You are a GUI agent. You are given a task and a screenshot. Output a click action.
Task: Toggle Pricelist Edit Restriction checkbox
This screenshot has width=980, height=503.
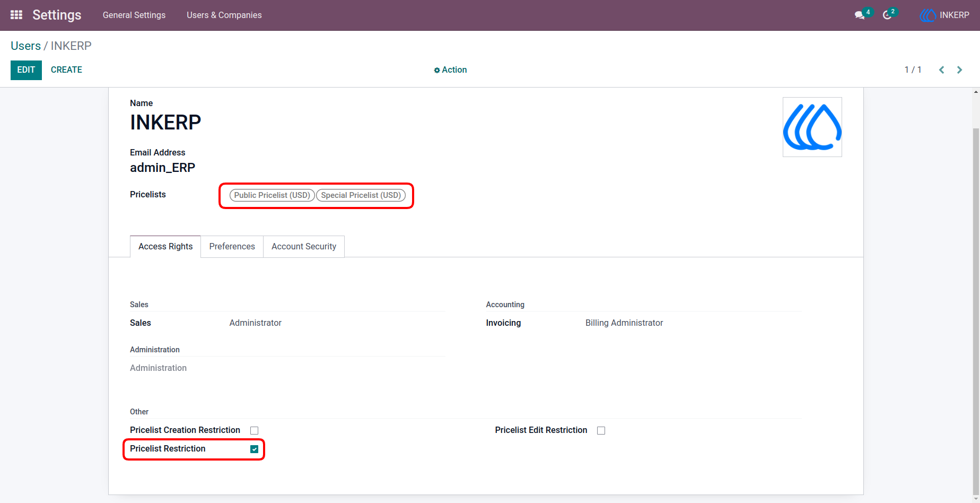pyautogui.click(x=601, y=430)
